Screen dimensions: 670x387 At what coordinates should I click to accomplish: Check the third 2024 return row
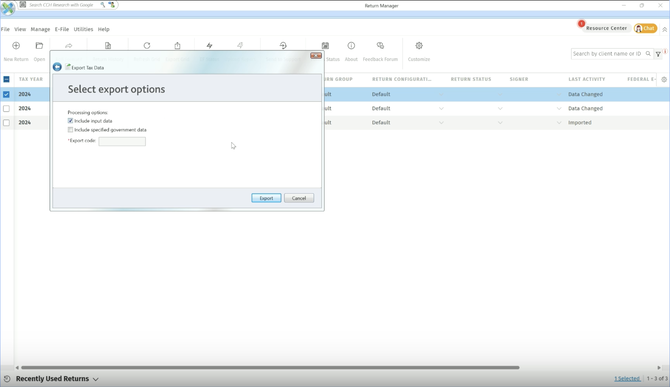coord(6,123)
